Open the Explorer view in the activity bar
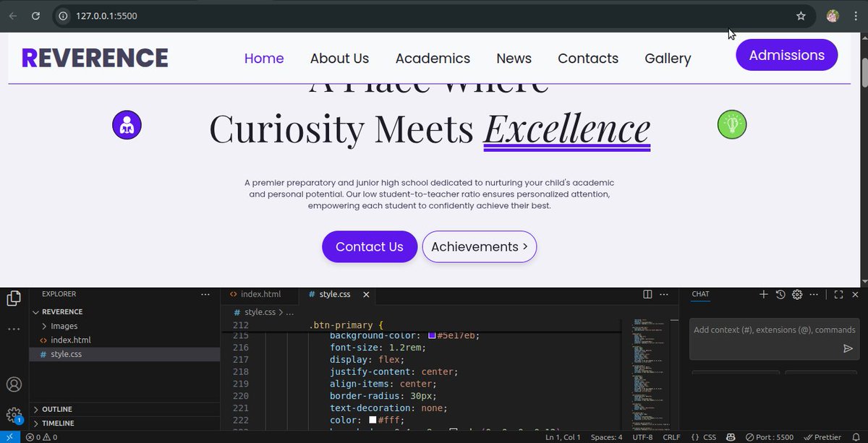868x443 pixels. pos(14,298)
